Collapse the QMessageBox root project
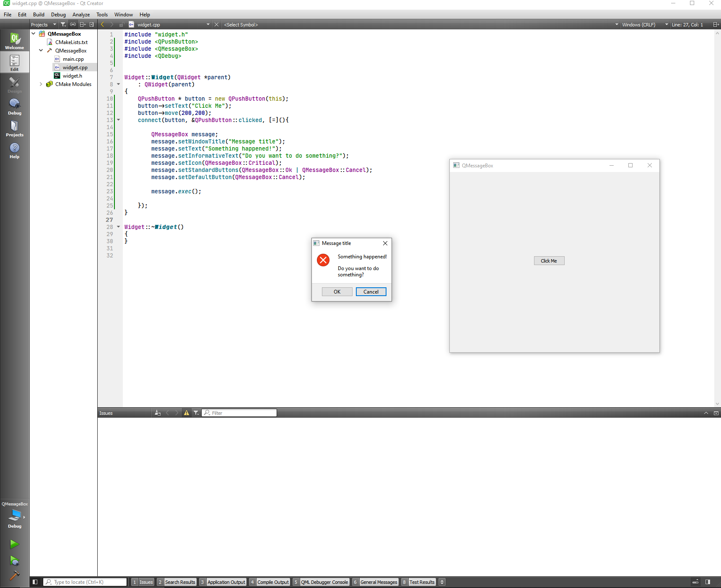 point(34,34)
